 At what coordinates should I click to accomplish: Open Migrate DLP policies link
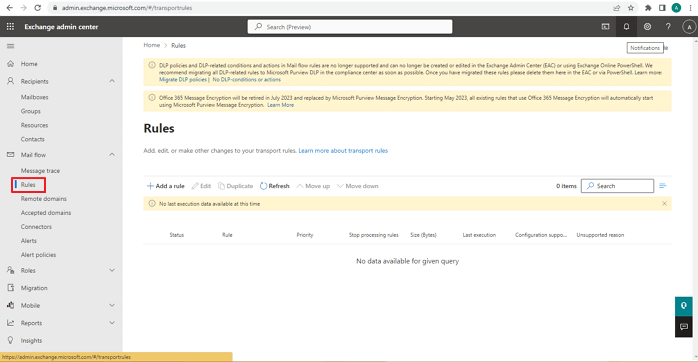(183, 80)
